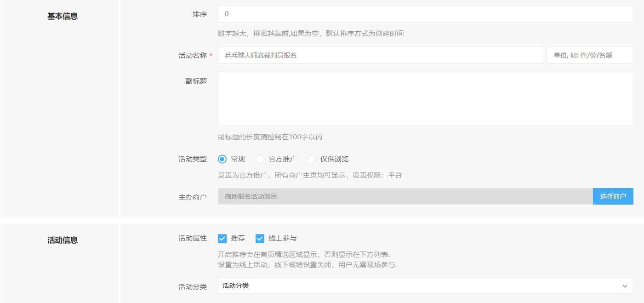Image resolution: width=644 pixels, height=303 pixels.
Task: Select the 常规 activity type radio
Action: click(222, 159)
